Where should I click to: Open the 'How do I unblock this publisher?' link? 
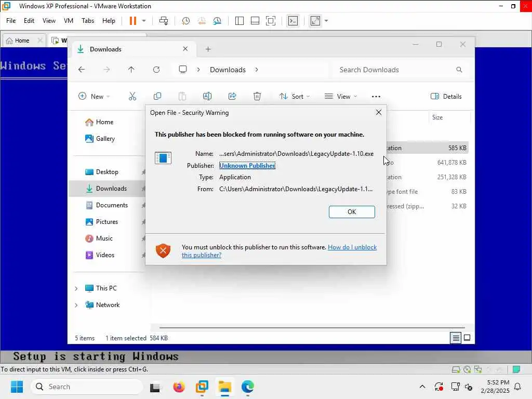coord(279,251)
